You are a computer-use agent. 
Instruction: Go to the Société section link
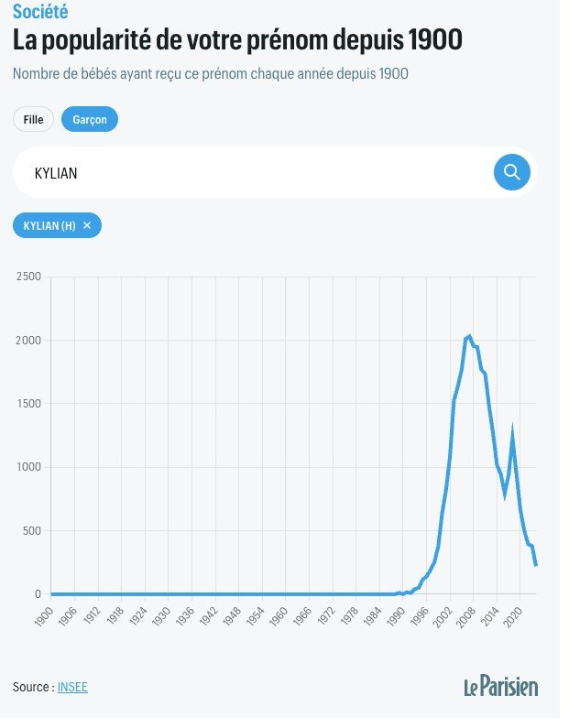pos(41,12)
